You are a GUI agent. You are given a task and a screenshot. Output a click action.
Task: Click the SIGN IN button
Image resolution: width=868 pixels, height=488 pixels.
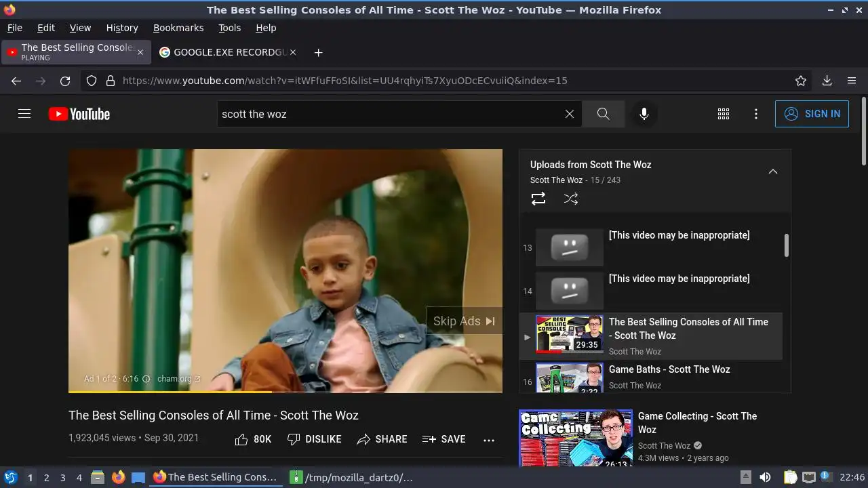(x=812, y=114)
